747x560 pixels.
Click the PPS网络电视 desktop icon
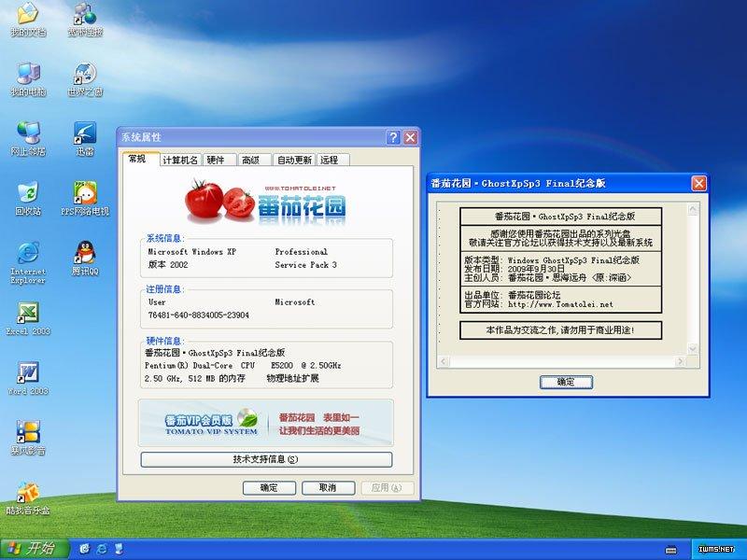click(x=85, y=193)
